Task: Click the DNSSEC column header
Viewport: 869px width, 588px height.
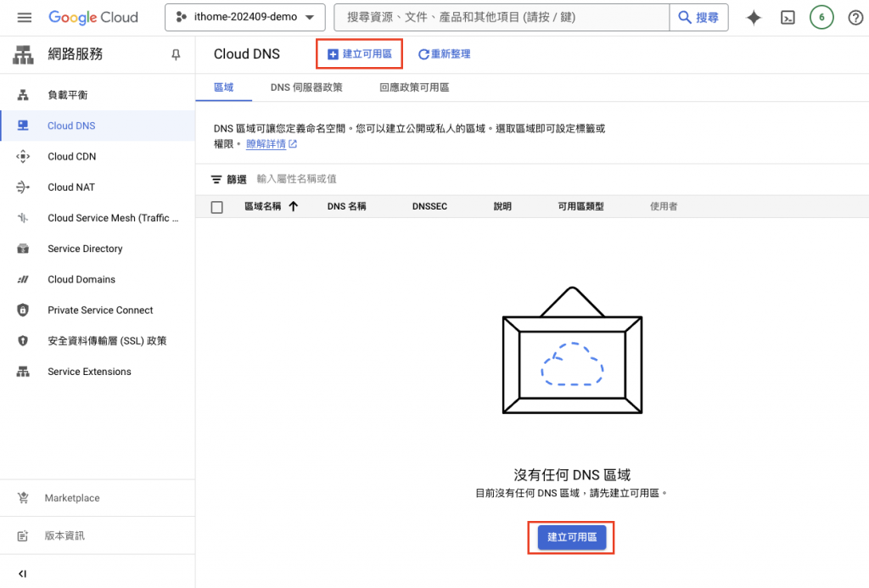Action: point(429,207)
